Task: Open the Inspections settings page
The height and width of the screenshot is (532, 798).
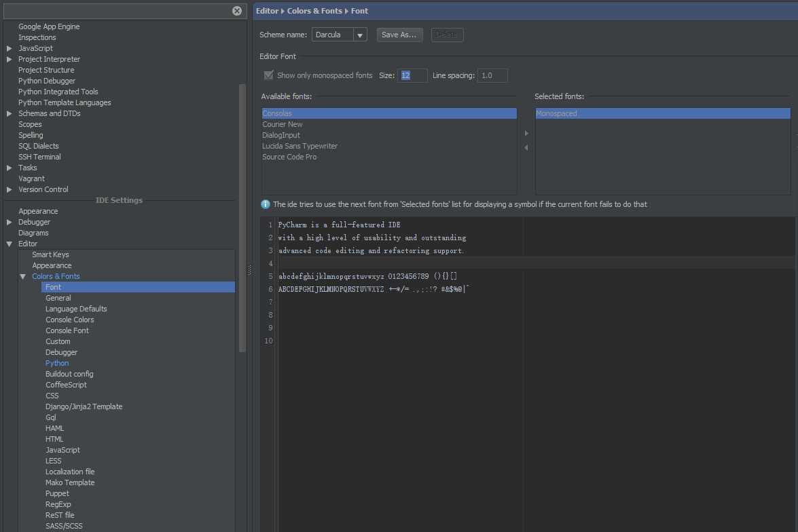Action: click(x=37, y=37)
